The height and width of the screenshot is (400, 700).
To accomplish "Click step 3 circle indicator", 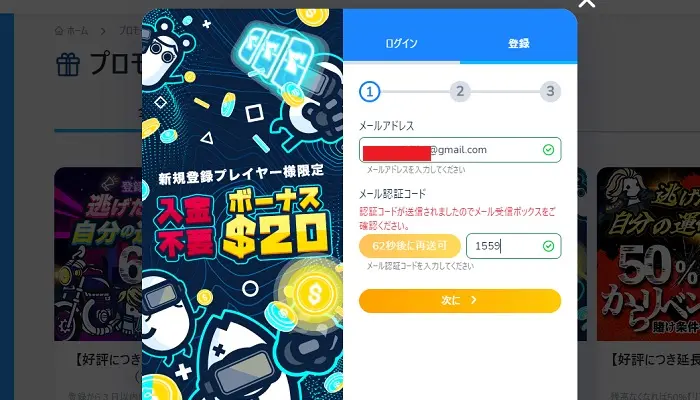I will pos(550,92).
